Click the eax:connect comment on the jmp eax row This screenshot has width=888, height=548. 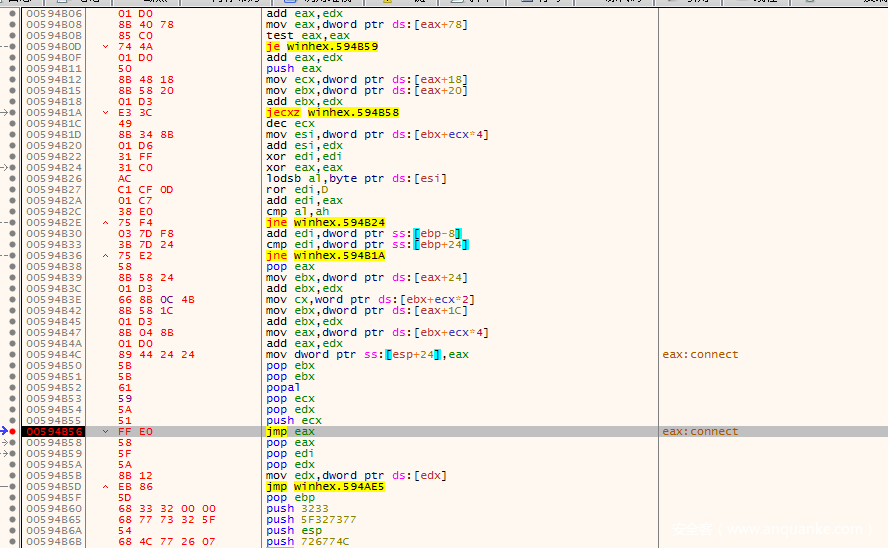click(699, 432)
